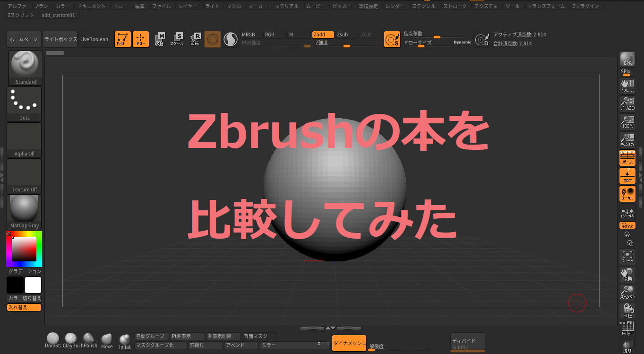644x354 pixels.
Task: Toggle the XYZ rotation button
Action: (x=627, y=225)
